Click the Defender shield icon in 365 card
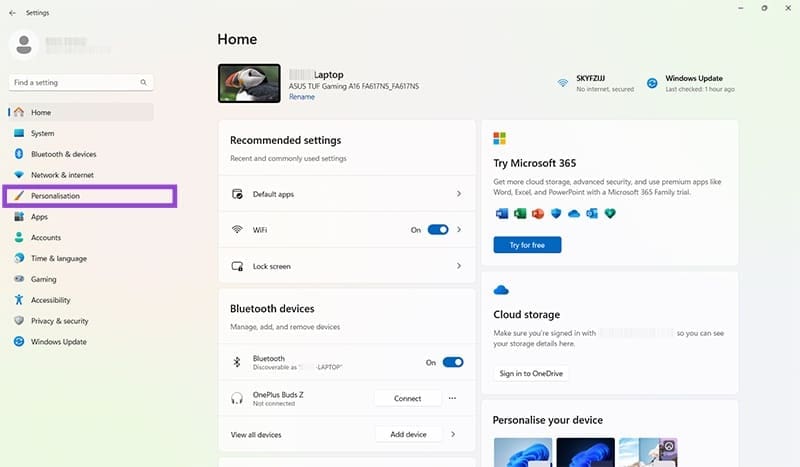 556,213
